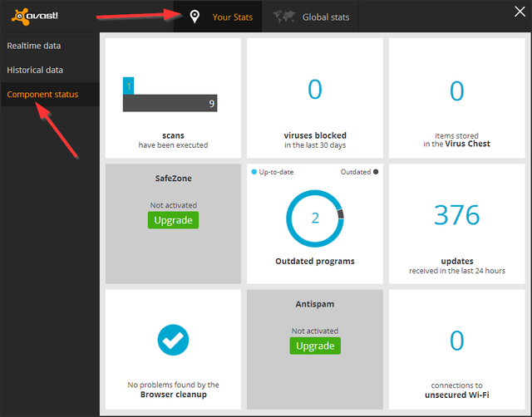The height and width of the screenshot is (417, 532).
Task: Click the 376 updates number
Action: (456, 215)
